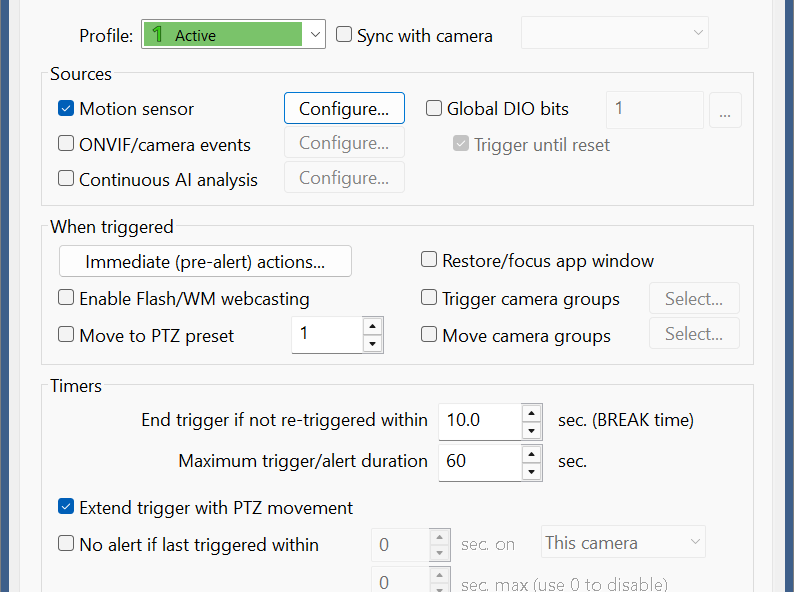Viewport: 794px width, 592px height.
Task: Open Motion sensor Configure button
Action: 344,108
